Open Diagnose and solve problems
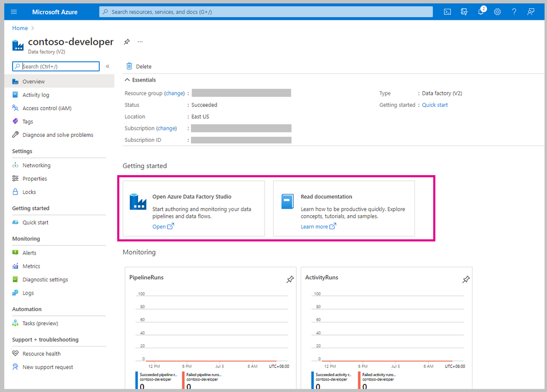 (59, 135)
